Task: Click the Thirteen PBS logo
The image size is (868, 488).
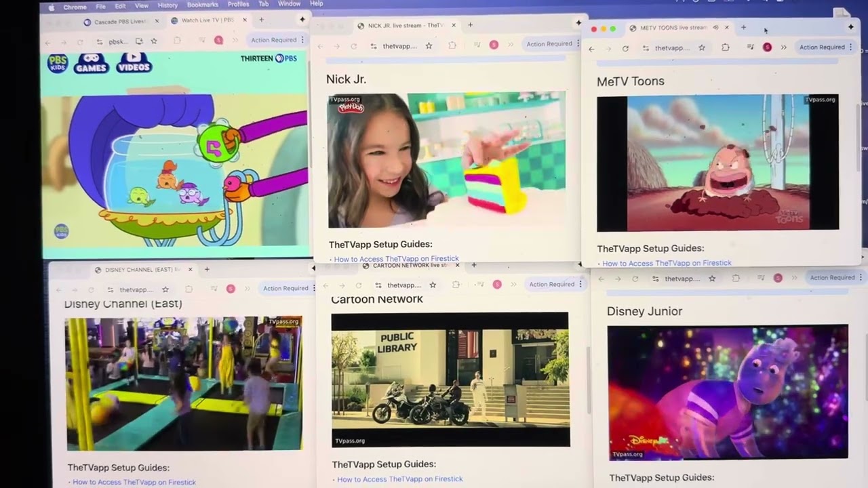Action: (269, 59)
